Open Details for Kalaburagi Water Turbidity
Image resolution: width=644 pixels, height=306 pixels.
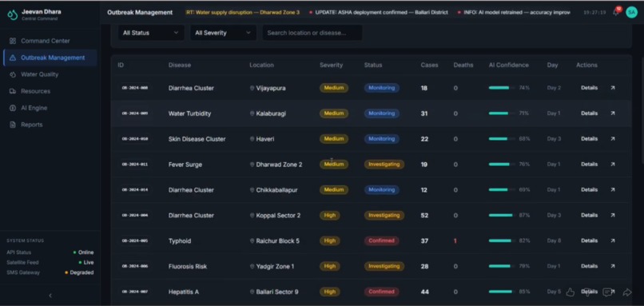click(x=589, y=113)
